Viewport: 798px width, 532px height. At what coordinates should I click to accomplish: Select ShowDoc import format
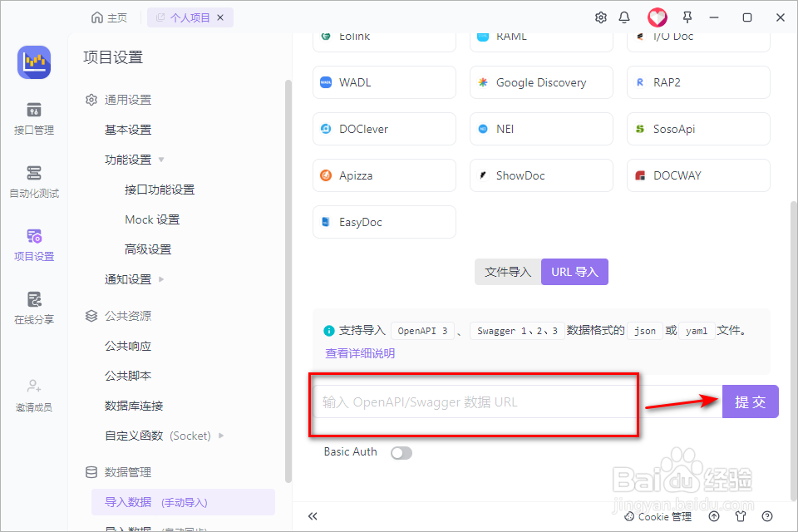point(541,175)
